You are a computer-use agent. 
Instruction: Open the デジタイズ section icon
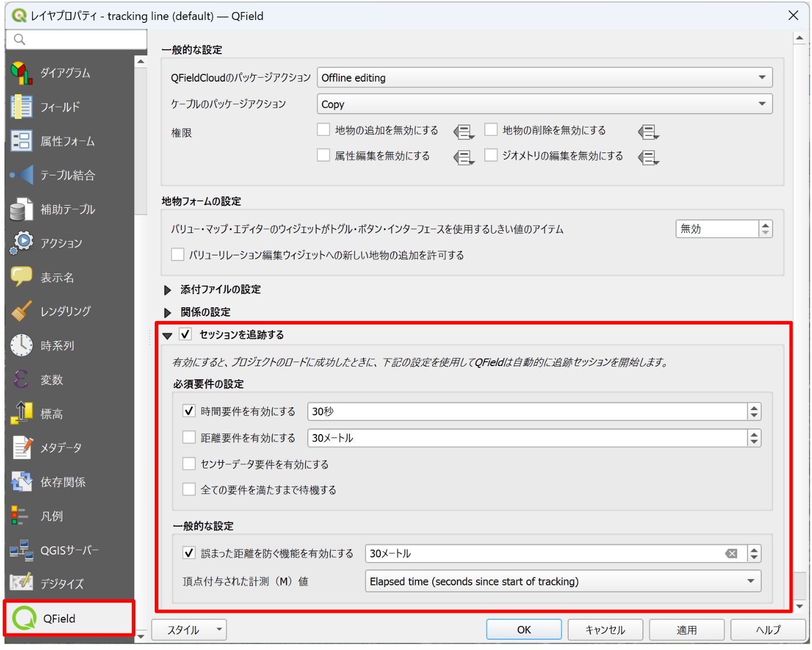[x=21, y=583]
